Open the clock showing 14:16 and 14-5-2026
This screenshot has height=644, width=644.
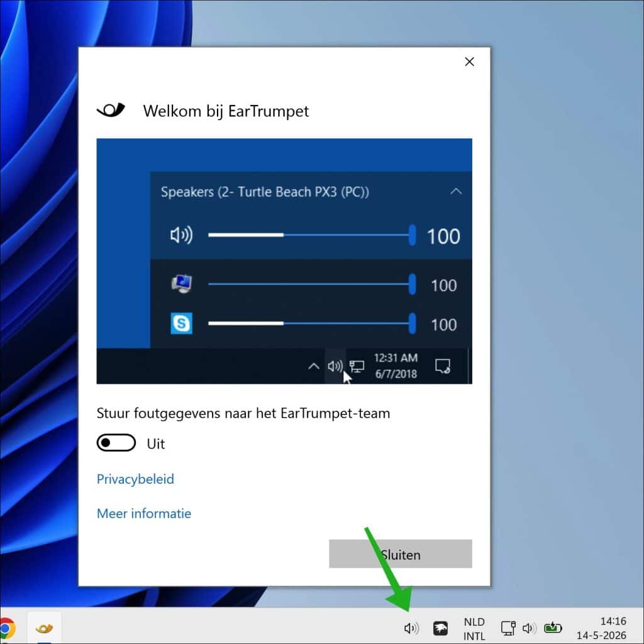601,628
